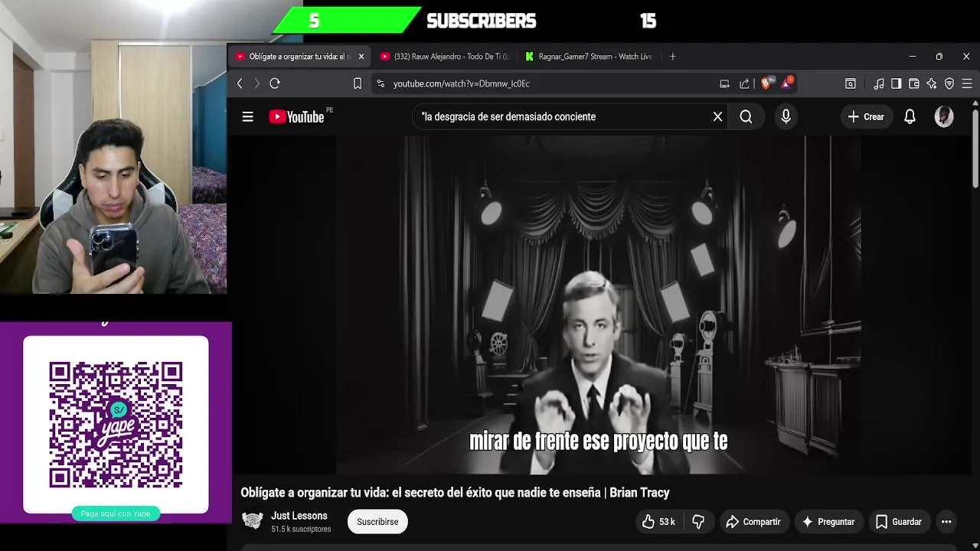Click the video title Oblígate a organizar tu vida
The image size is (980, 551).
[455, 493]
